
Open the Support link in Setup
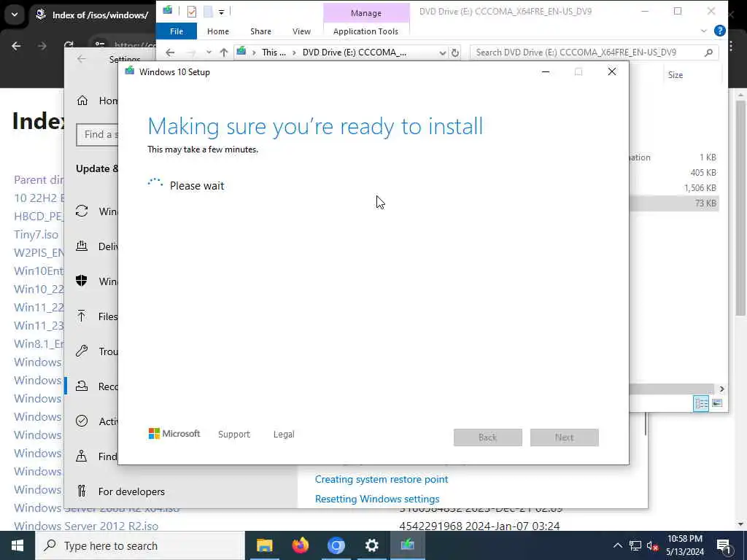(234, 435)
